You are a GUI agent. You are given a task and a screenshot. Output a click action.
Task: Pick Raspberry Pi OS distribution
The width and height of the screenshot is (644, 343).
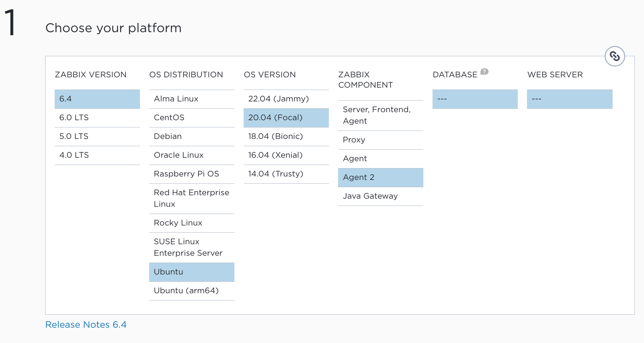coord(191,174)
